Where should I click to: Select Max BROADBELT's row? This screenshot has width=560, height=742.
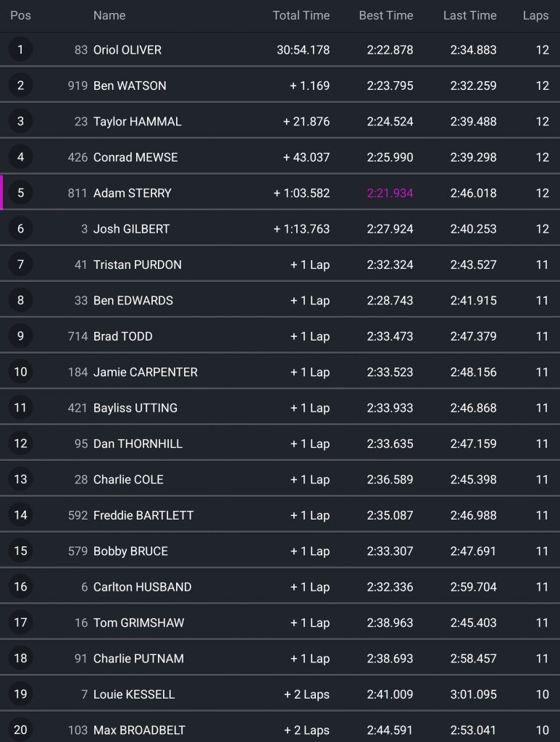point(280,730)
